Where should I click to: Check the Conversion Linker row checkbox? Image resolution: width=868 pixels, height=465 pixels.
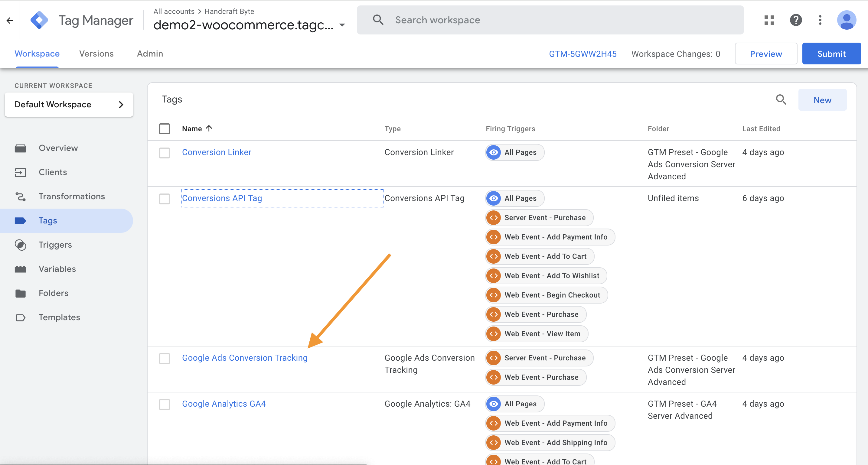pyautogui.click(x=165, y=153)
